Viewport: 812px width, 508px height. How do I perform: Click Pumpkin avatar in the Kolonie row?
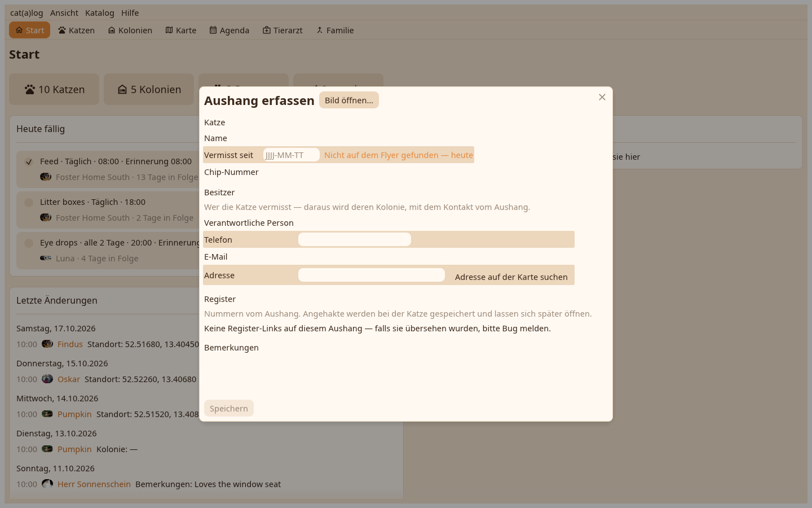pos(47,449)
